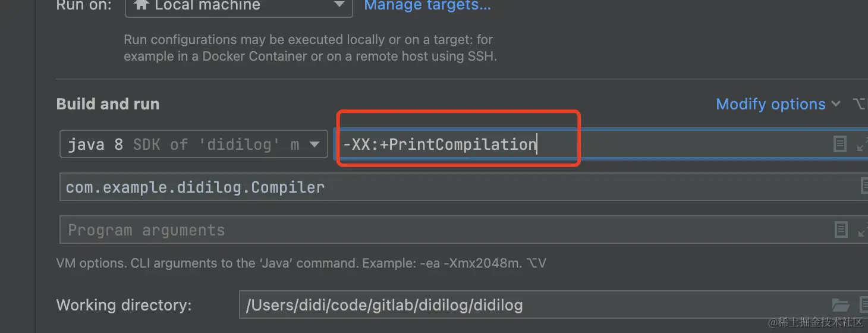Image resolution: width=868 pixels, height=333 pixels.
Task: Expand the Modify options chevron
Action: 836,104
